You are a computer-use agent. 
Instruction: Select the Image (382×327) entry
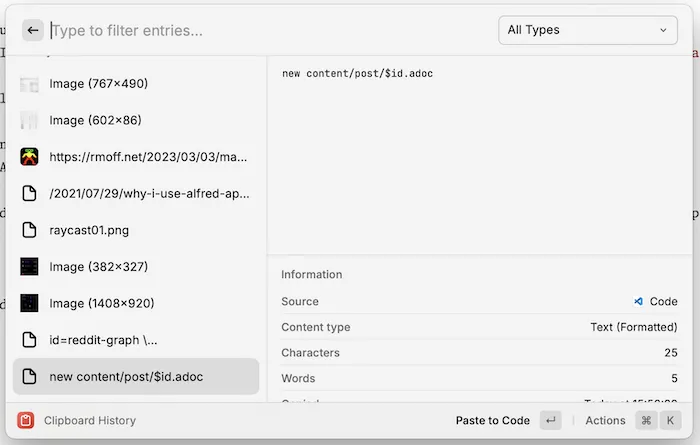(135, 267)
